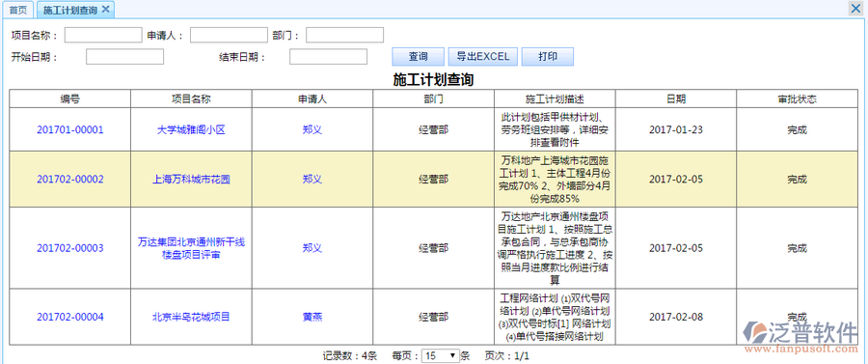Close the 施工计划查询 tab with its X icon
Image resolution: width=868 pixels, height=364 pixels.
point(105,10)
